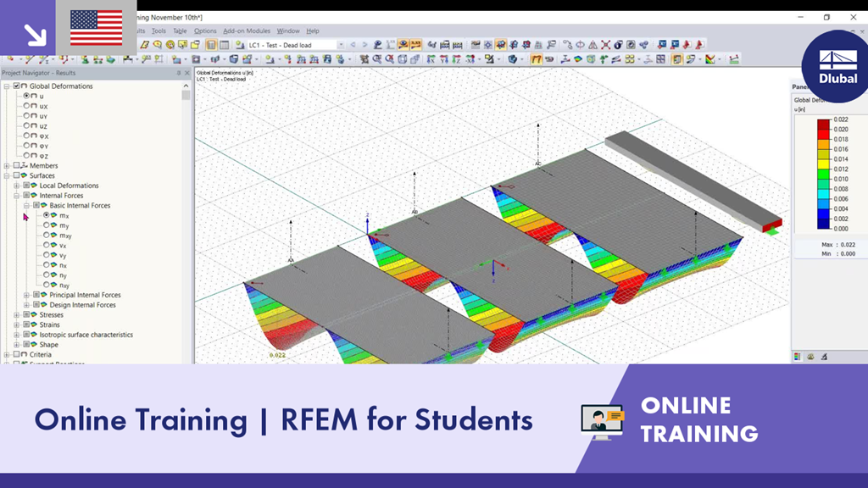Close the Project Navigator panel
The image size is (868, 488).
(186, 73)
